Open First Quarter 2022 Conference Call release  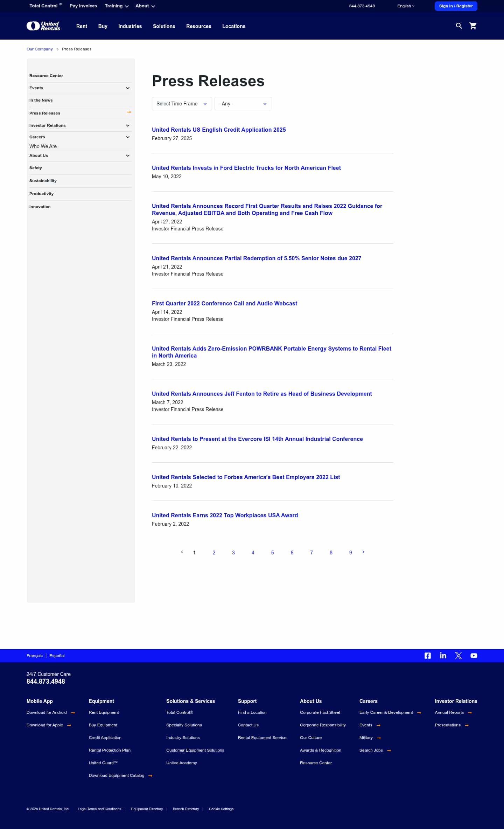click(x=224, y=303)
